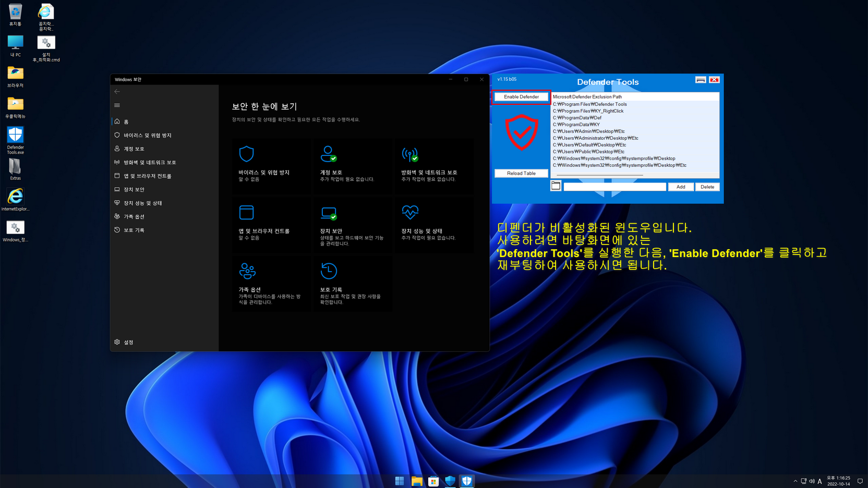Screen dimensions: 868x488
Task: Select the InternetExplorer desktop shortcut
Action: [x=15, y=200]
